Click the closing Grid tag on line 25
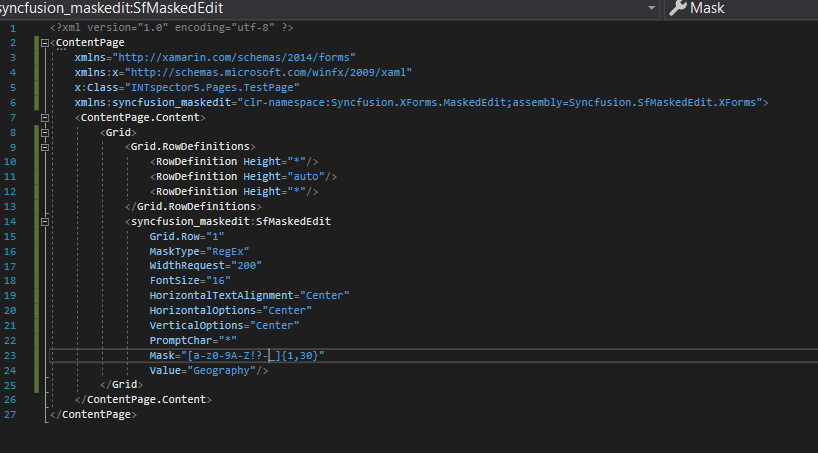This screenshot has height=453, width=818. point(122,385)
